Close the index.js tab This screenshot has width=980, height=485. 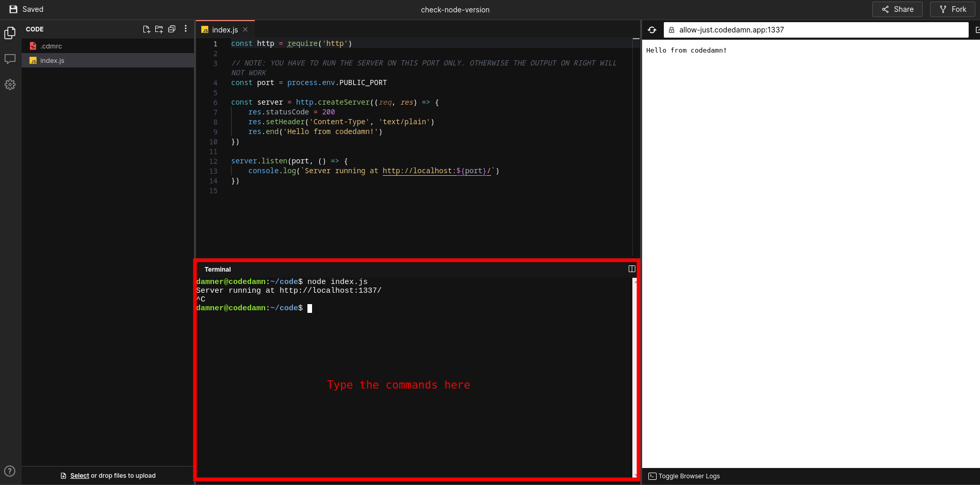(x=246, y=29)
